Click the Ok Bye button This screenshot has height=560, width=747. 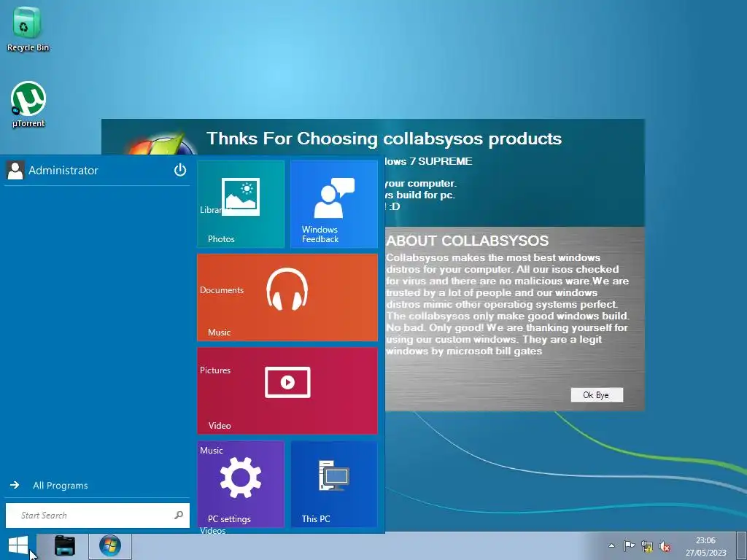point(597,394)
